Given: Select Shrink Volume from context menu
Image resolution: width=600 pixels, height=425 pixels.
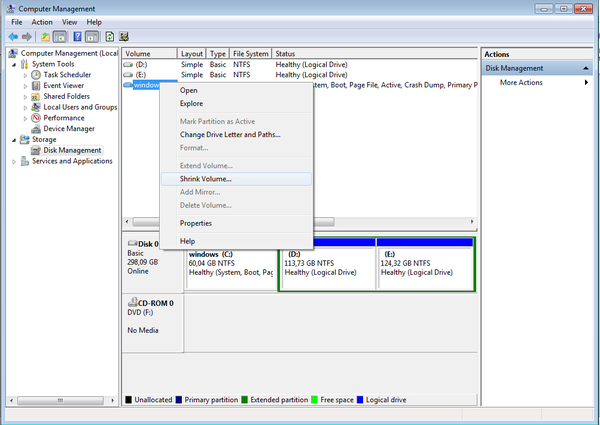Looking at the screenshot, I should click(236, 179).
